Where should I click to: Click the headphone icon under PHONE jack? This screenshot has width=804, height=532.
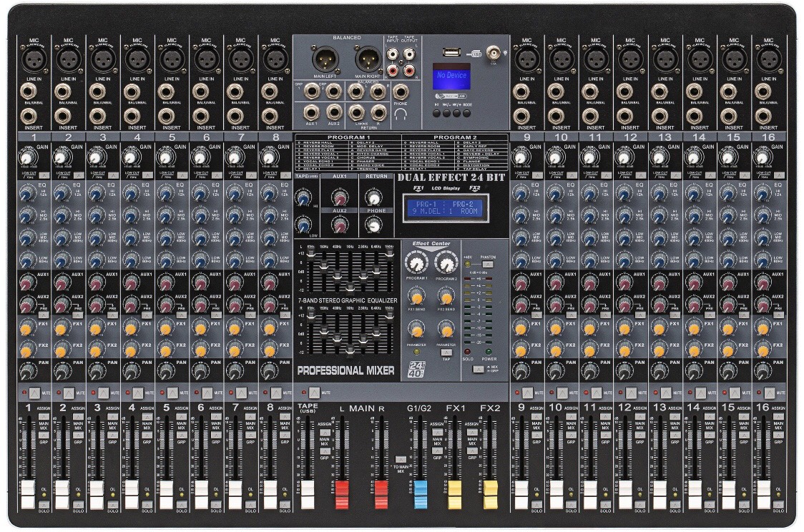pyautogui.click(x=401, y=114)
